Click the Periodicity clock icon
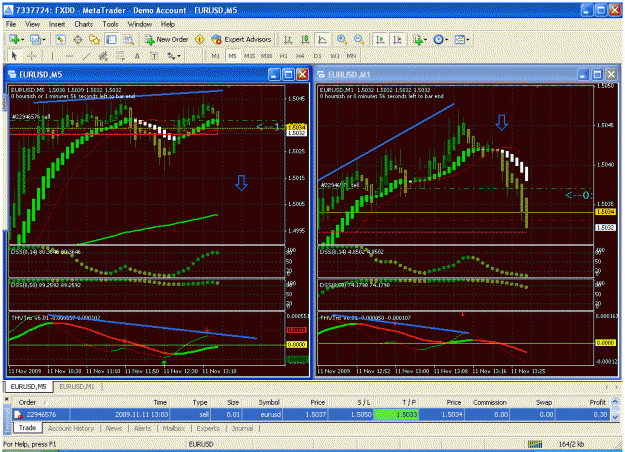625x452 pixels. click(x=438, y=39)
